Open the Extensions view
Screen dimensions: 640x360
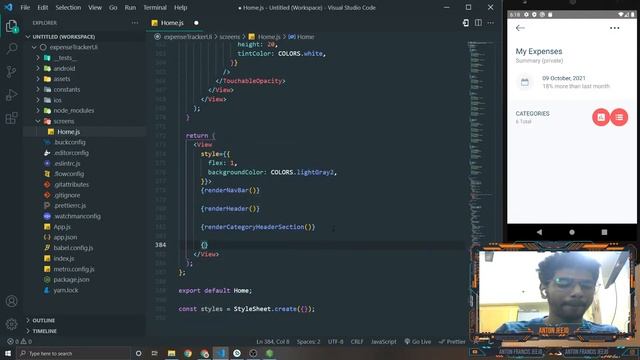pos(11,118)
